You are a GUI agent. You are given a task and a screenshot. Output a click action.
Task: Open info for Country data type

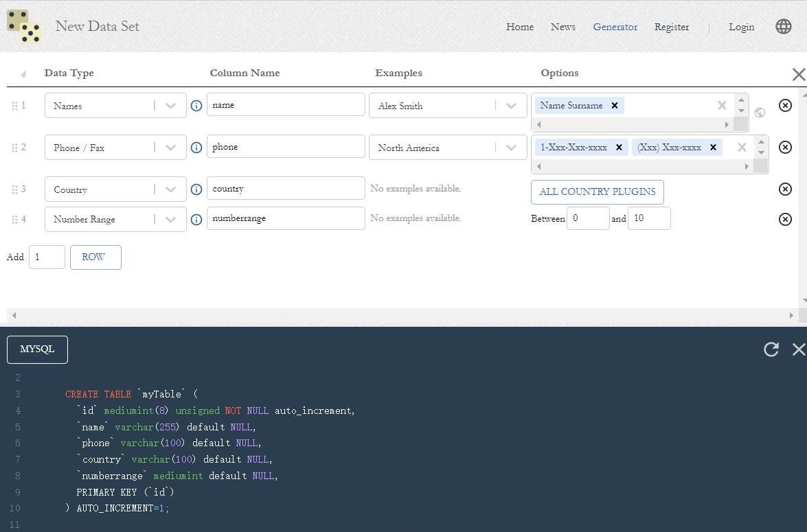click(196, 189)
